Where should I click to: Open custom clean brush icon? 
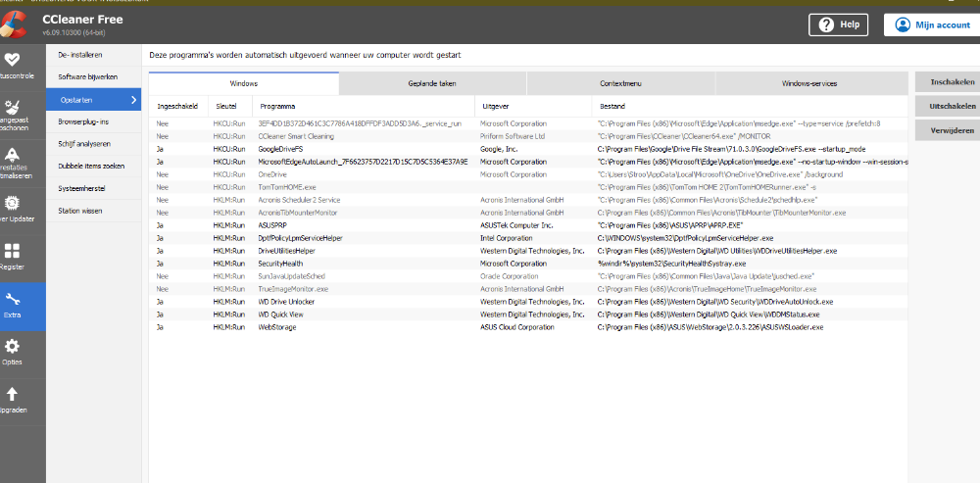[13, 107]
